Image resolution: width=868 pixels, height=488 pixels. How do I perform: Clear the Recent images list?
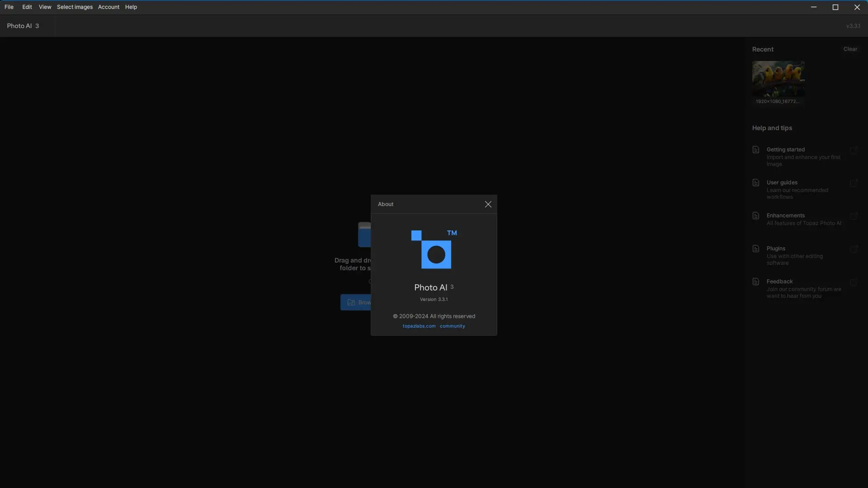(x=850, y=49)
